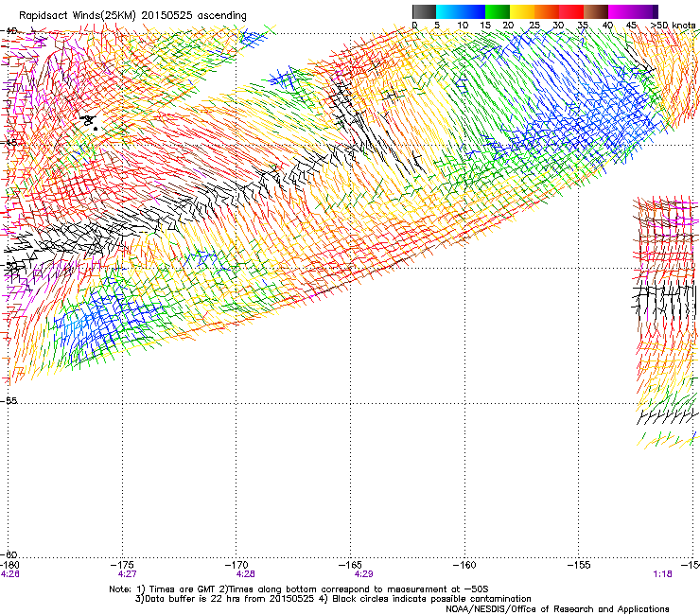The width and height of the screenshot is (700, 615).
Task: Click the purple time label 4:26
Action: click(x=9, y=574)
